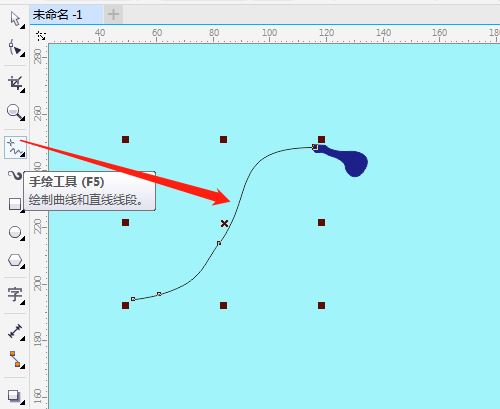This screenshot has height=409, width=500.
Task: Open the Zoom tool flyout arrow
Action: (22, 118)
